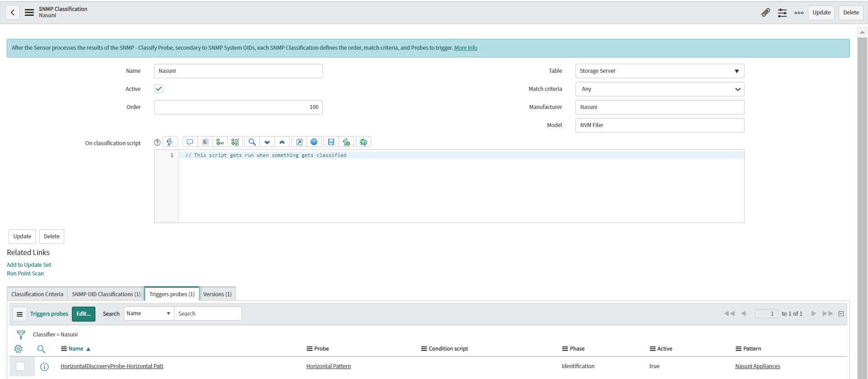
Task: Switch to SNMP OID Classifications tab
Action: click(106, 294)
